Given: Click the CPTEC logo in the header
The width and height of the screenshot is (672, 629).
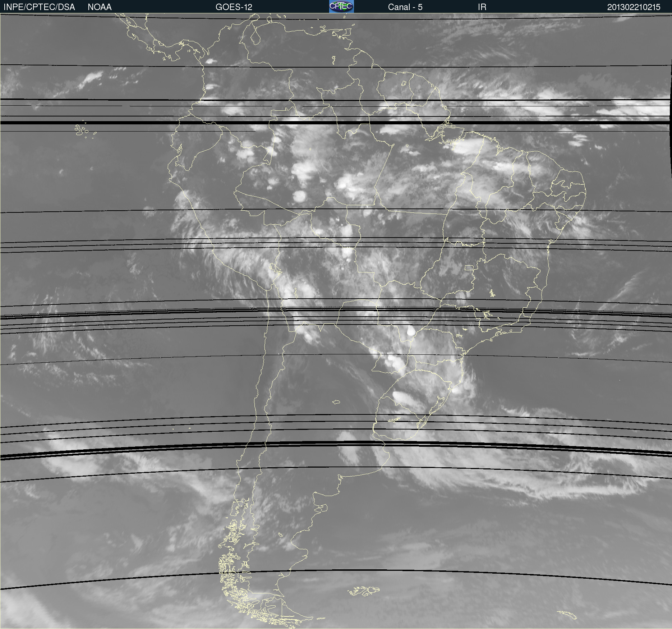Looking at the screenshot, I should click(x=341, y=6).
